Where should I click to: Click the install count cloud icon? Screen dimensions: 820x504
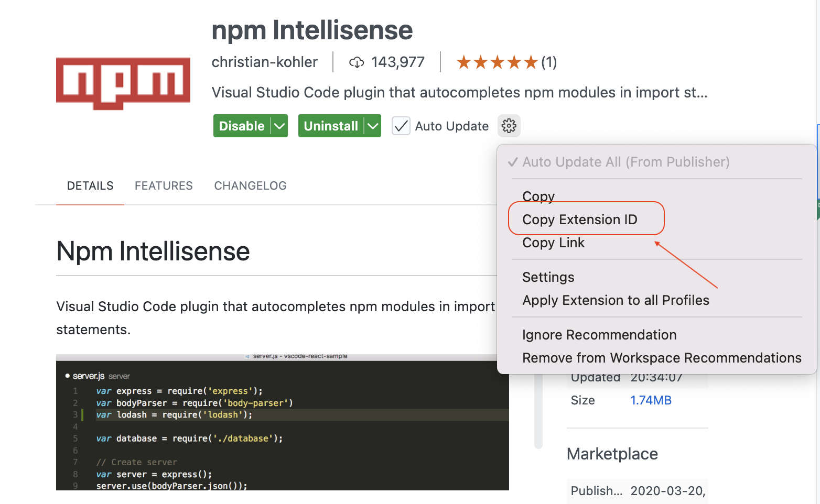[357, 63]
